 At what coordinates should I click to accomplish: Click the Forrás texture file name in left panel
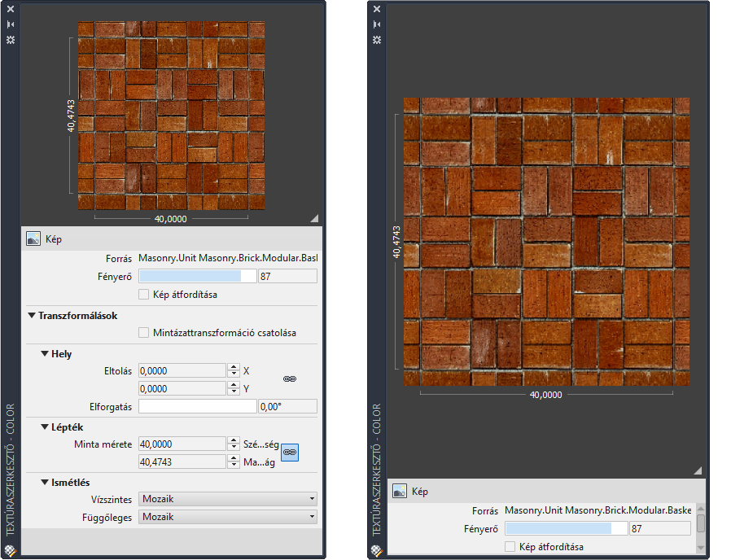228,258
